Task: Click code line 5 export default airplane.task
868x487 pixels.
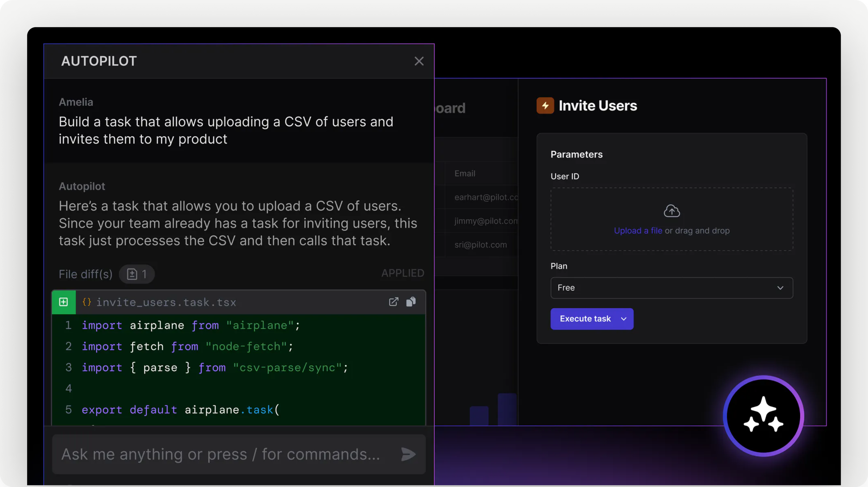Action: (x=181, y=410)
